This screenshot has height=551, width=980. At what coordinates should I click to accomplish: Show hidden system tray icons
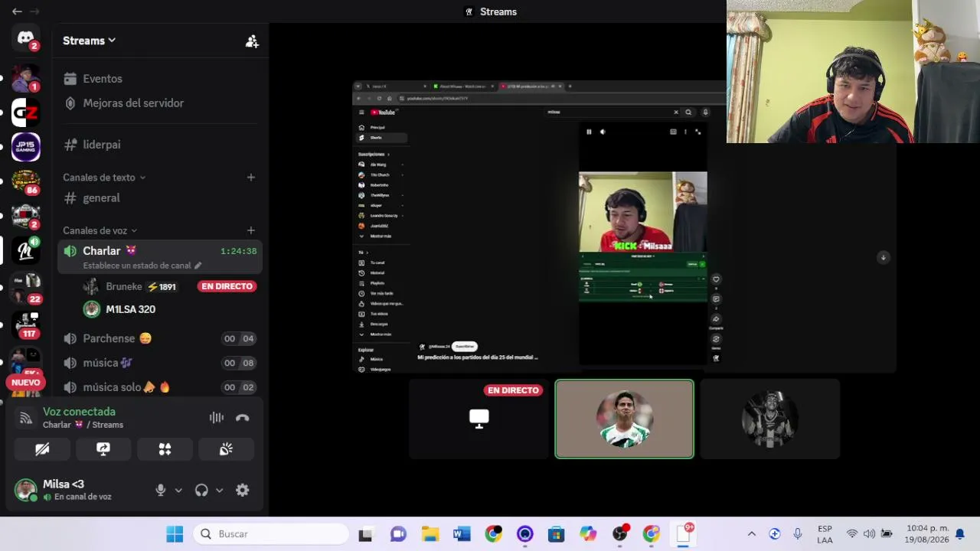click(752, 534)
